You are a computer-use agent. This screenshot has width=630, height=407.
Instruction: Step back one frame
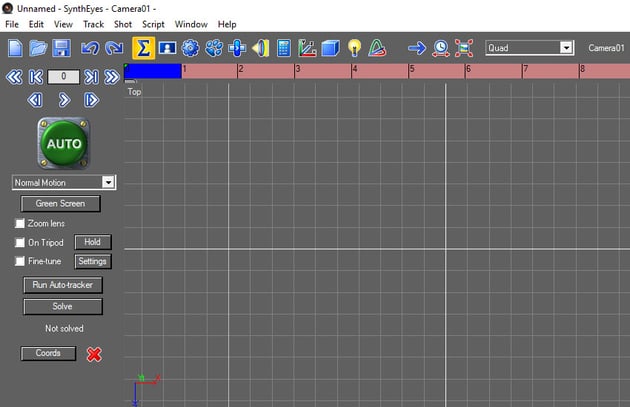[35, 100]
